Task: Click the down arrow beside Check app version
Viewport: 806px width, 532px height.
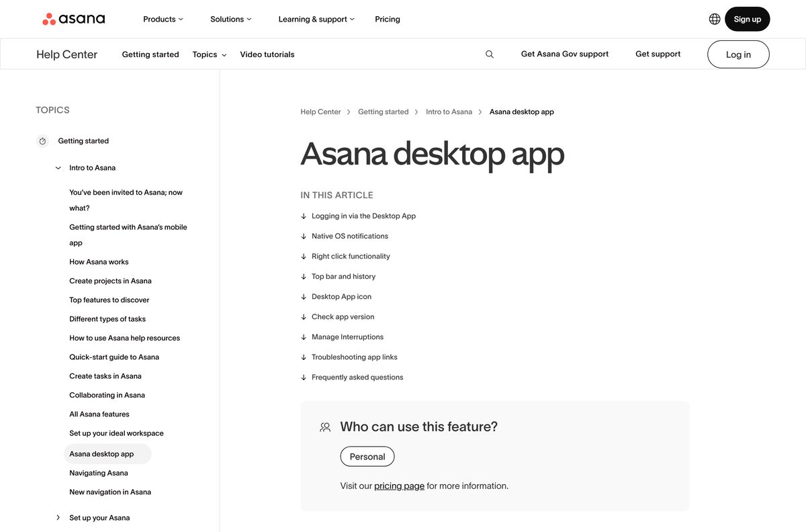Action: coord(304,317)
